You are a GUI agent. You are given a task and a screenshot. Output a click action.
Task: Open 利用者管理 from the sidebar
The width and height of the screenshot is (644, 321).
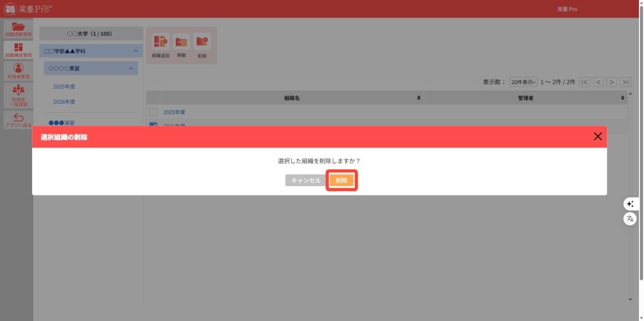(x=18, y=70)
